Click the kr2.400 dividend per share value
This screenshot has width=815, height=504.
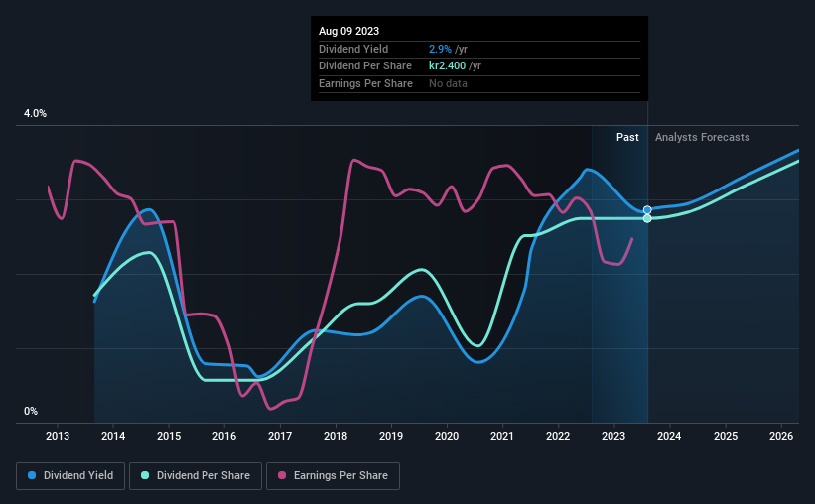[x=447, y=66]
